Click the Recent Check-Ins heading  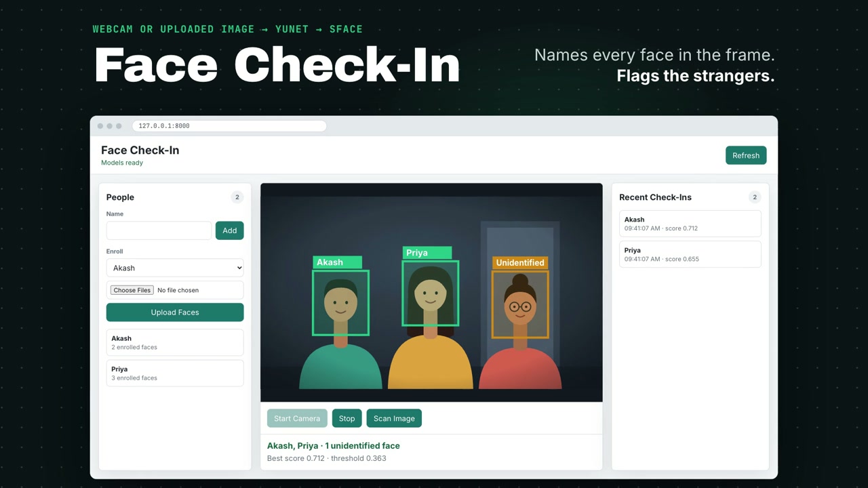[655, 197]
